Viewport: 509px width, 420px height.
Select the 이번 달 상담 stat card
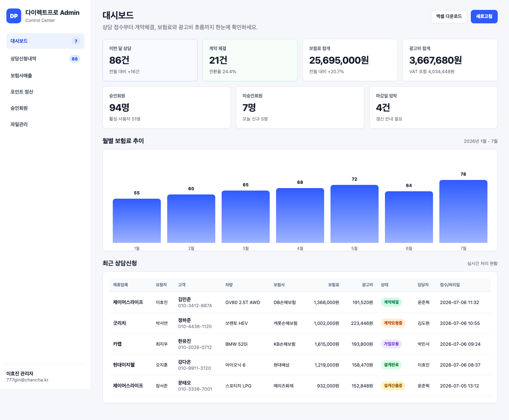pos(150,60)
